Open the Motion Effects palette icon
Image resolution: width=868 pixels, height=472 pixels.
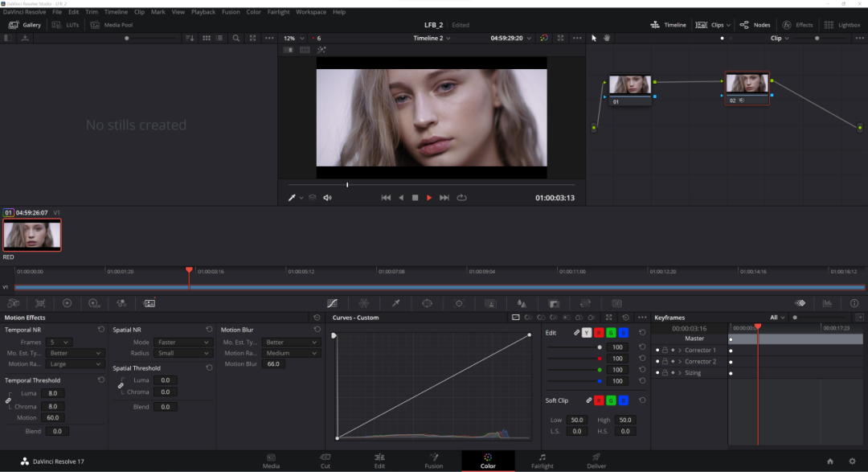[149, 303]
